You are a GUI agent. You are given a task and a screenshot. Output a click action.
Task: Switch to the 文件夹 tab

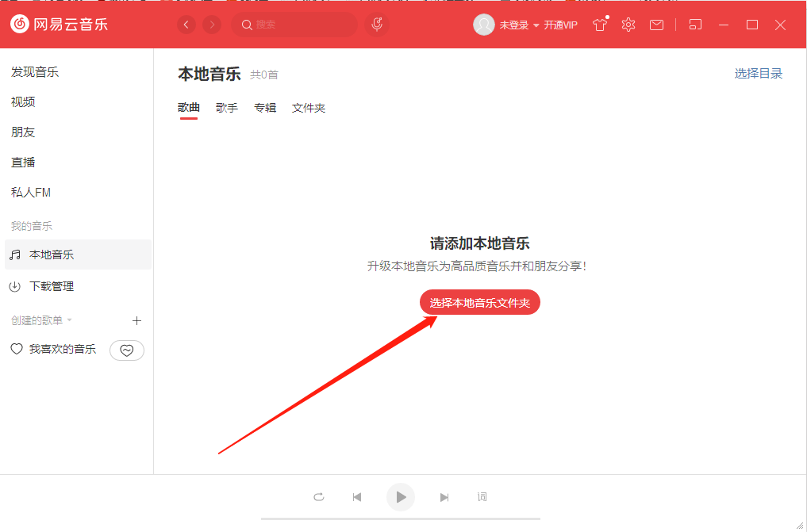coord(309,108)
